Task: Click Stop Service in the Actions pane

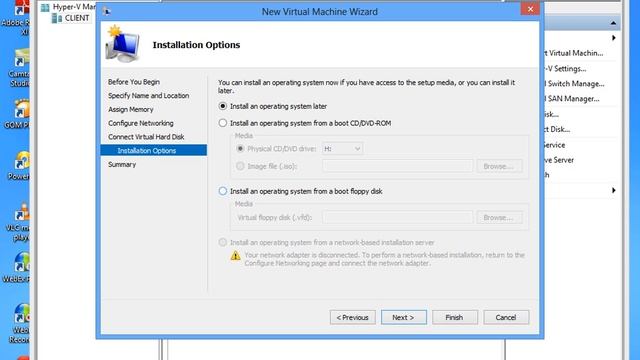Action: click(x=555, y=145)
